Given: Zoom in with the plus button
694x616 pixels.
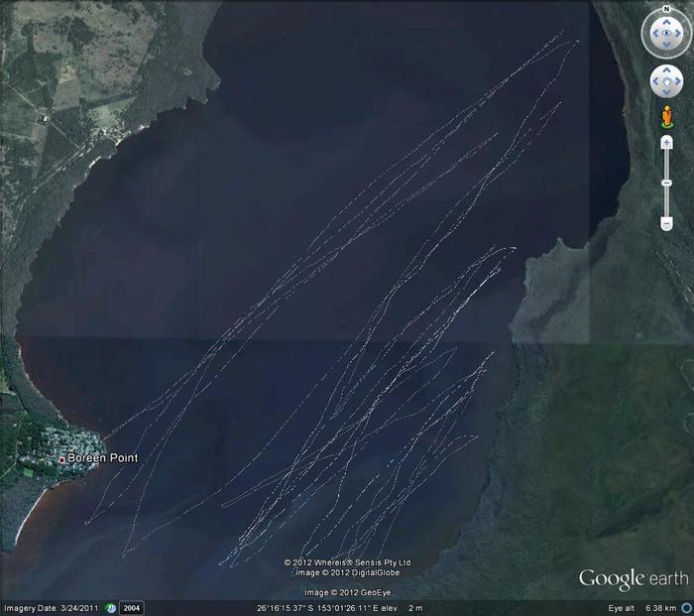Looking at the screenshot, I should (666, 143).
